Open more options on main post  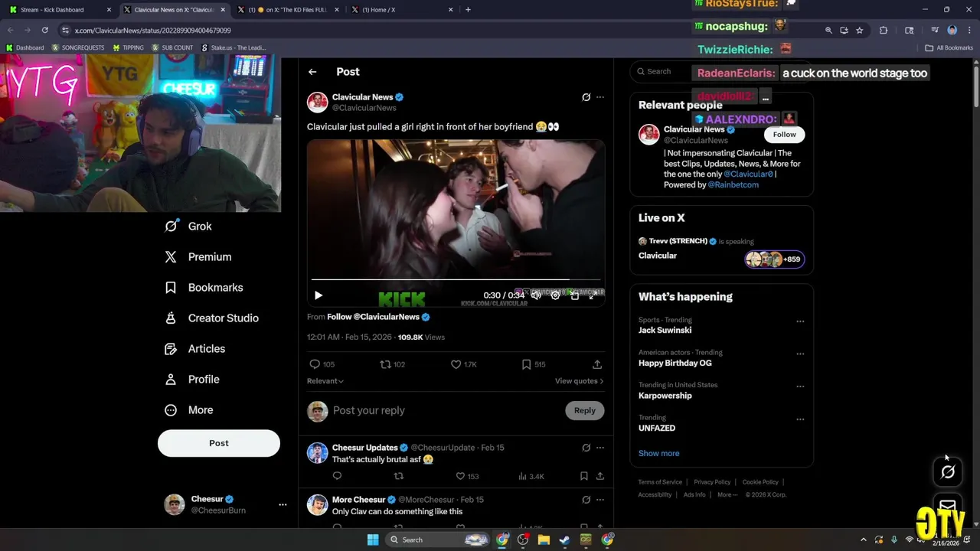pos(600,97)
